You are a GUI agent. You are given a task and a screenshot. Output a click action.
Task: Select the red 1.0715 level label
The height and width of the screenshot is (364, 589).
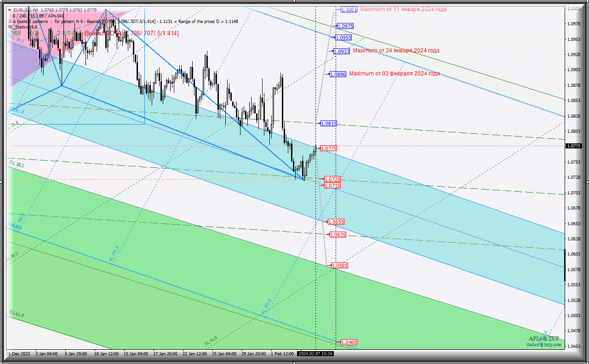(x=332, y=185)
